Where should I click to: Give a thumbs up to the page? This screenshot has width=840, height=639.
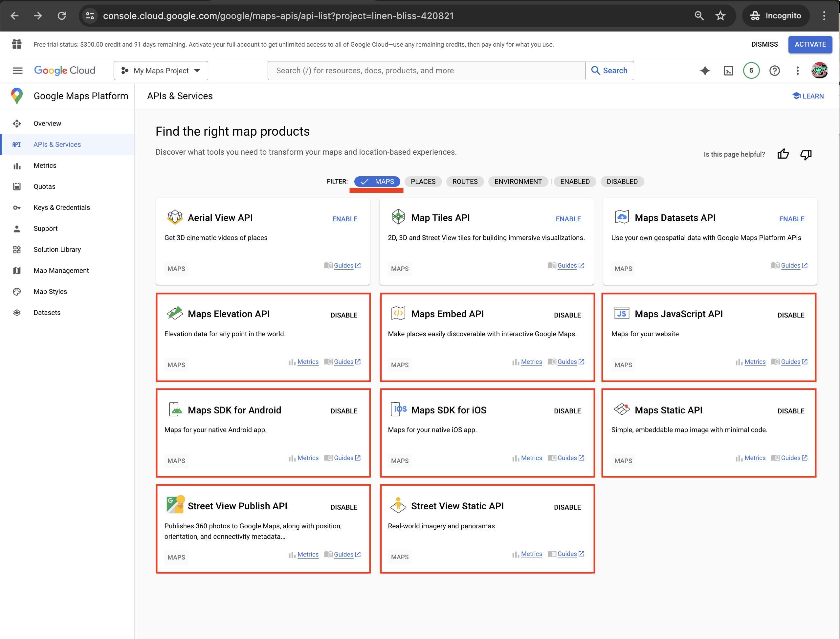pyautogui.click(x=783, y=154)
